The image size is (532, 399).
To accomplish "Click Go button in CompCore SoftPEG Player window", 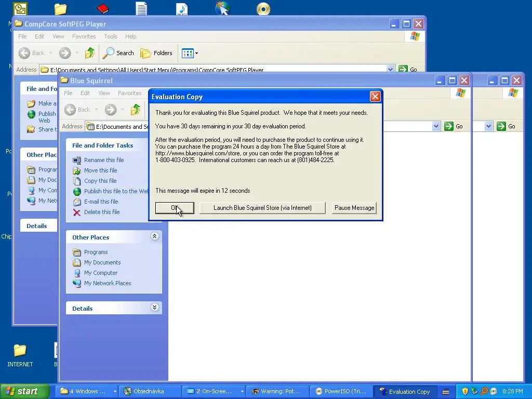I will [408, 69].
